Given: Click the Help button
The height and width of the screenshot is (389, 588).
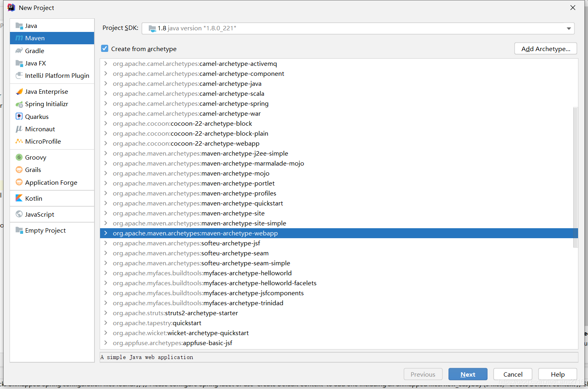Looking at the screenshot, I should 557,374.
